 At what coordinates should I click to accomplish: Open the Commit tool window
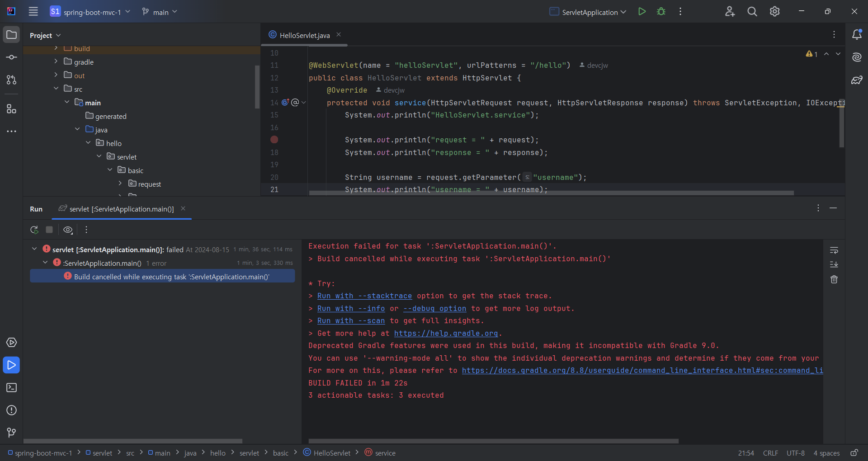click(11, 57)
